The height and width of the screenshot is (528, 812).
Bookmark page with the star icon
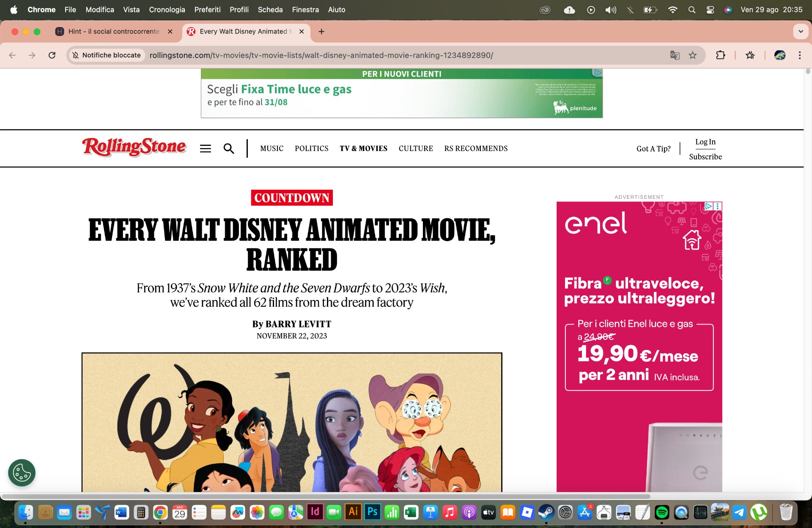(692, 55)
